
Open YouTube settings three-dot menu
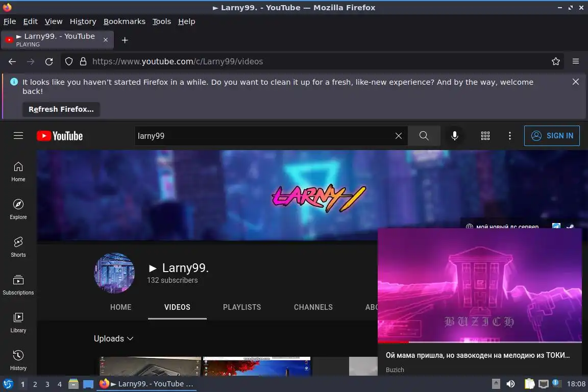tap(509, 136)
